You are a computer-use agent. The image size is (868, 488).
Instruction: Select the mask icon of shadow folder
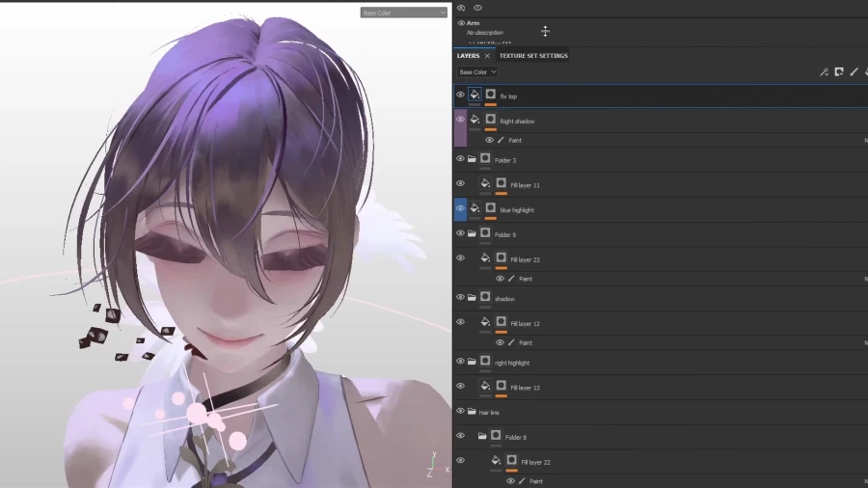pos(485,297)
